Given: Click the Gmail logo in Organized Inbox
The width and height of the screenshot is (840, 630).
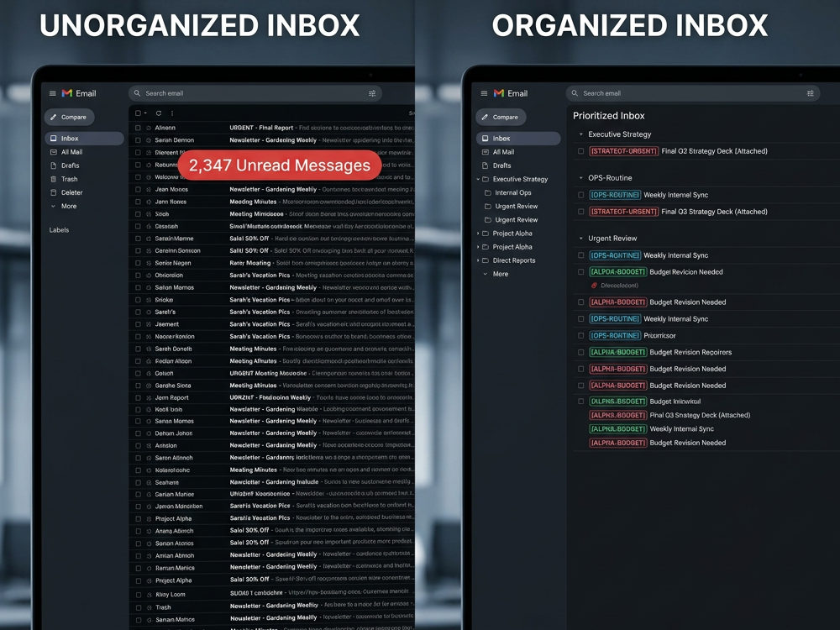Looking at the screenshot, I should [x=499, y=93].
